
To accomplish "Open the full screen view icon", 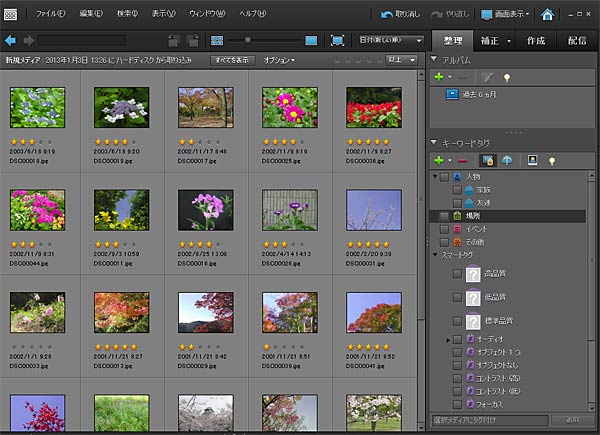I will tap(337, 40).
